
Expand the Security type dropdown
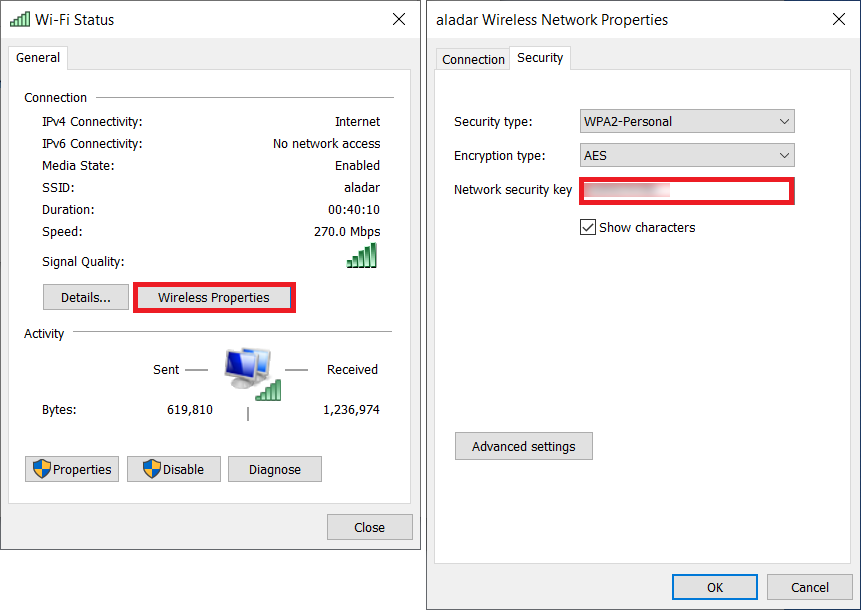click(x=687, y=122)
